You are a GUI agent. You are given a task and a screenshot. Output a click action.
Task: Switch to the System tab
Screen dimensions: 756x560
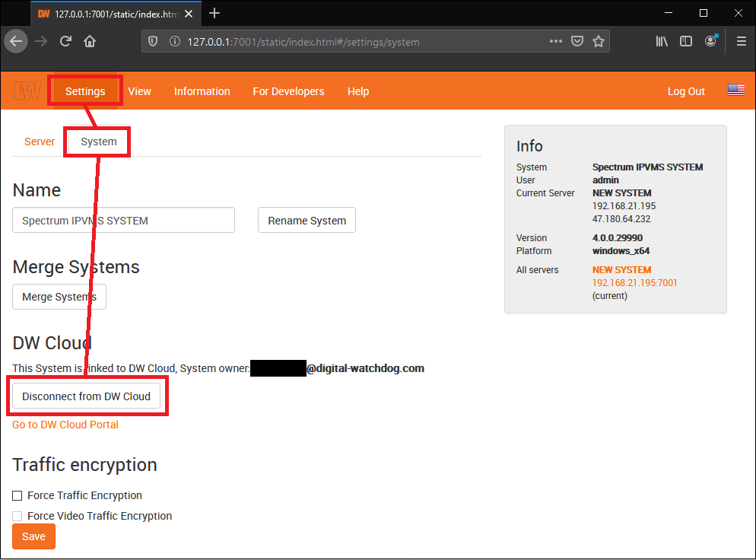coord(98,142)
